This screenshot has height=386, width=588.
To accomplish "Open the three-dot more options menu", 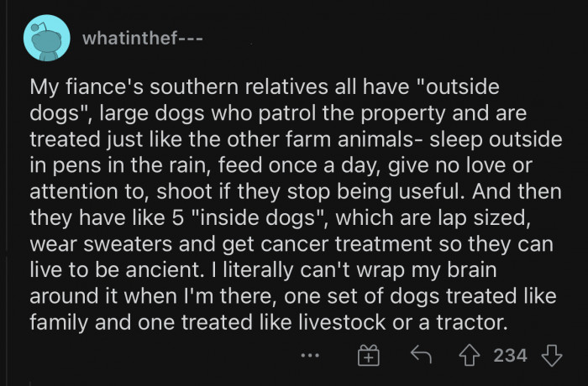I will [310, 356].
